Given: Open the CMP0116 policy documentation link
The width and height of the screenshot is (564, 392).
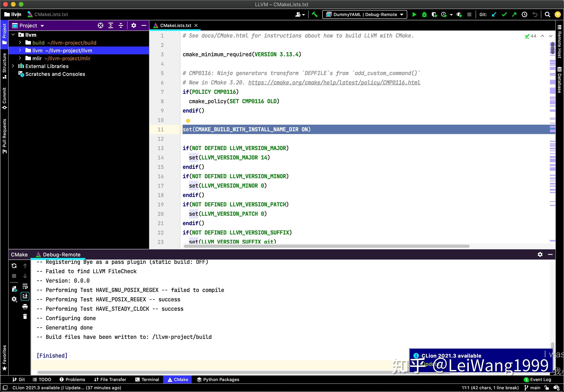Looking at the screenshot, I should pos(334,82).
